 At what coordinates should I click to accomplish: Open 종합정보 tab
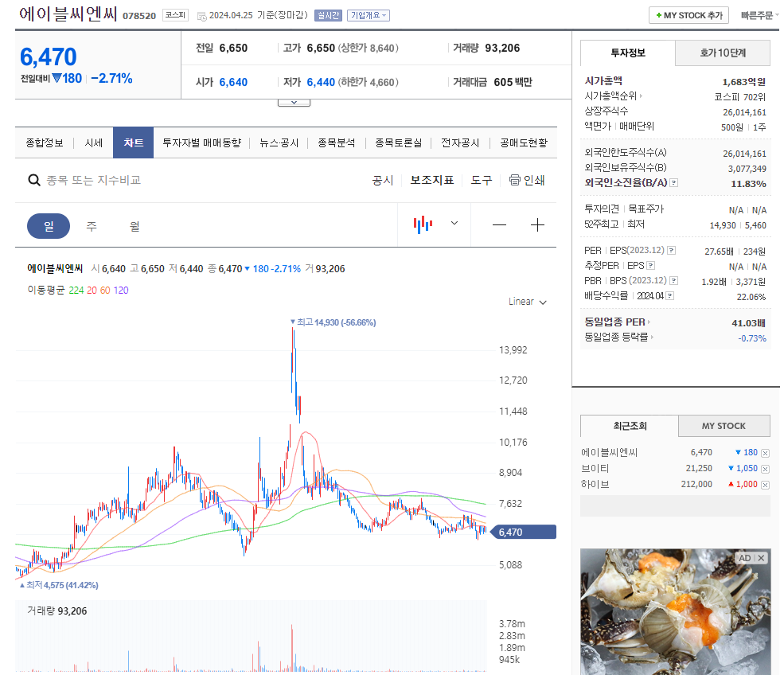point(45,143)
